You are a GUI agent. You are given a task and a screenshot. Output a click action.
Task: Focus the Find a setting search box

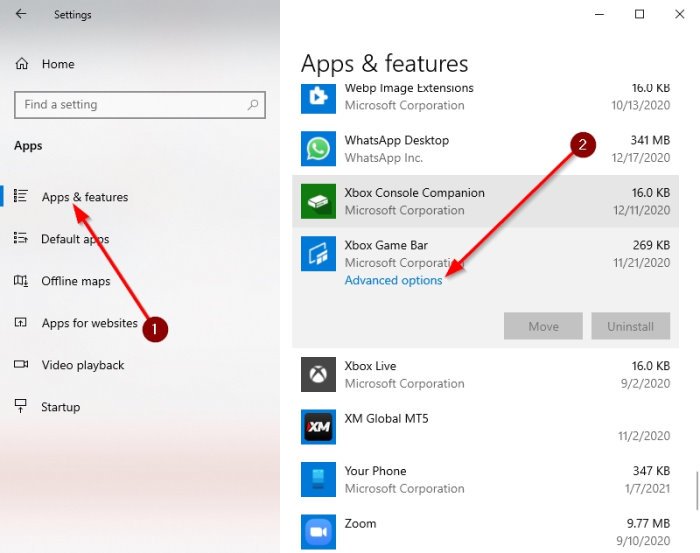click(140, 105)
